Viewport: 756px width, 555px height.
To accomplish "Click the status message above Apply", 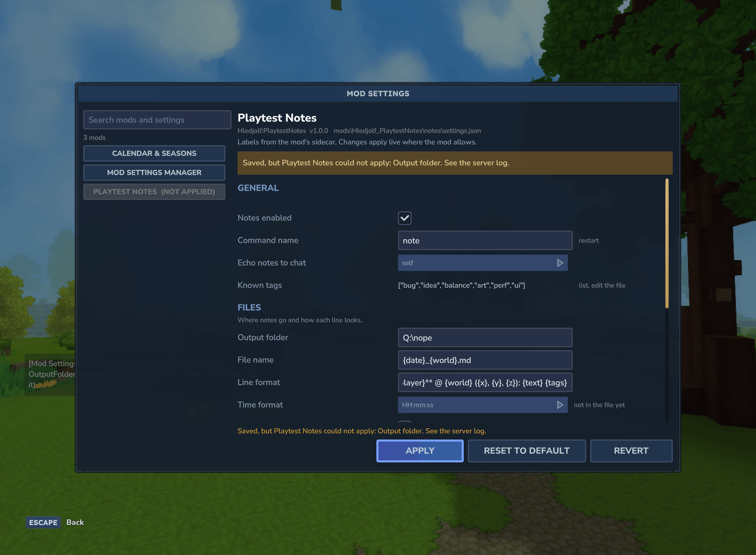I will click(362, 431).
